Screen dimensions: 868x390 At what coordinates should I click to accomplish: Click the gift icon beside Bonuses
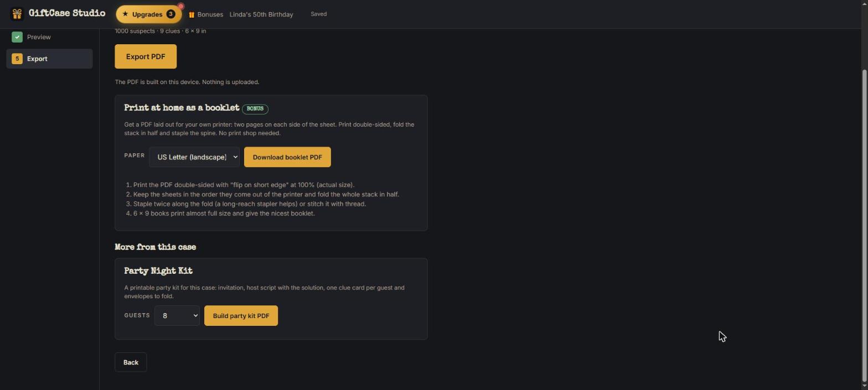pyautogui.click(x=192, y=15)
